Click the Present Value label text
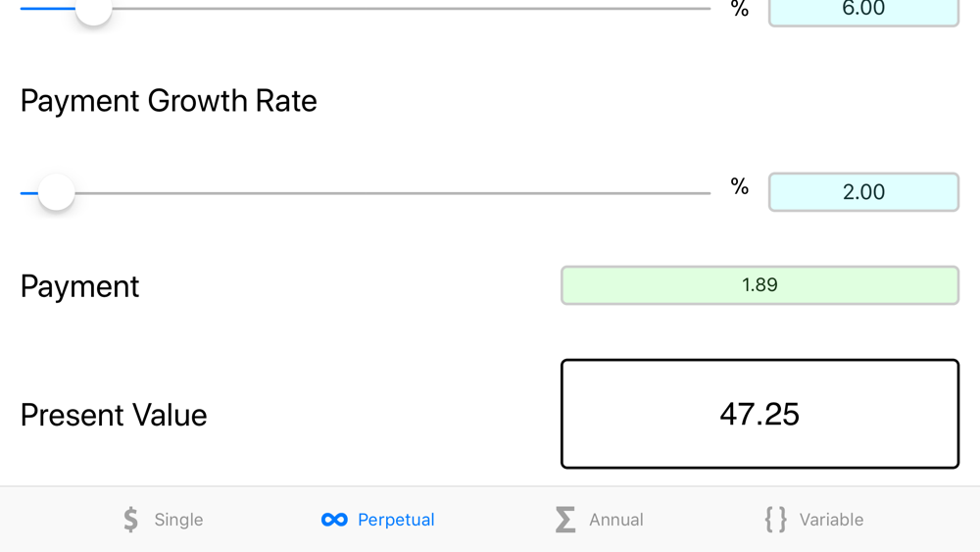This screenshot has height=552, width=980. click(114, 415)
